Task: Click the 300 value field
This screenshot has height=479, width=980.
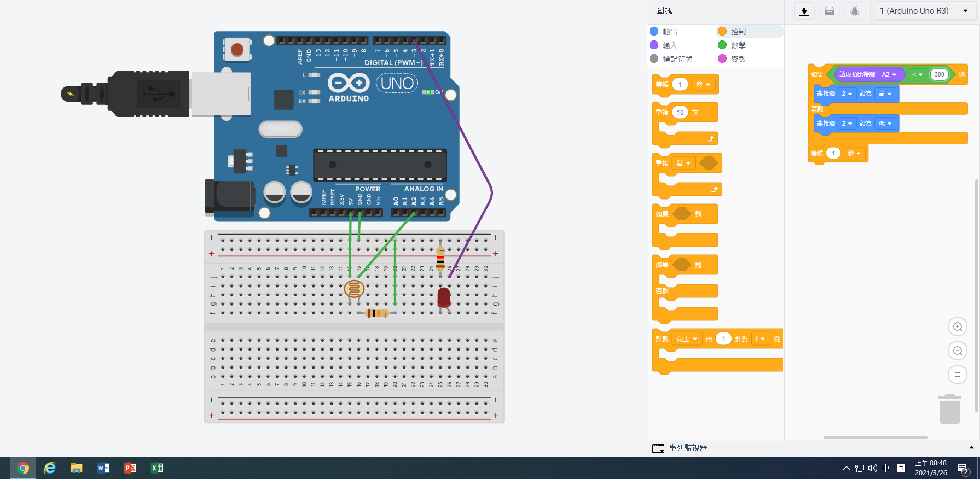Action: (x=939, y=74)
